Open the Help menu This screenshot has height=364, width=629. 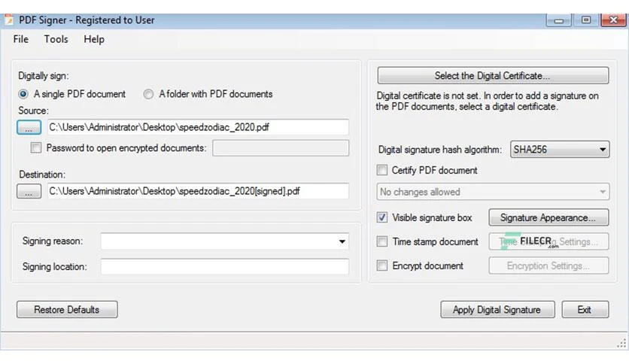[94, 39]
